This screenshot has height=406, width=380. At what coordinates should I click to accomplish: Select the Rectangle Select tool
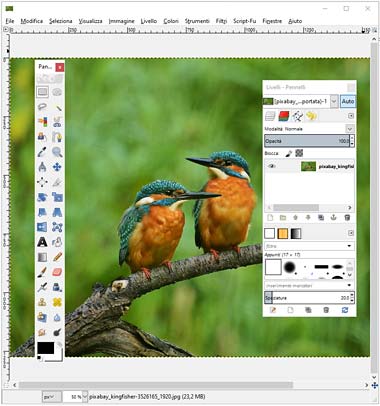tap(42, 92)
